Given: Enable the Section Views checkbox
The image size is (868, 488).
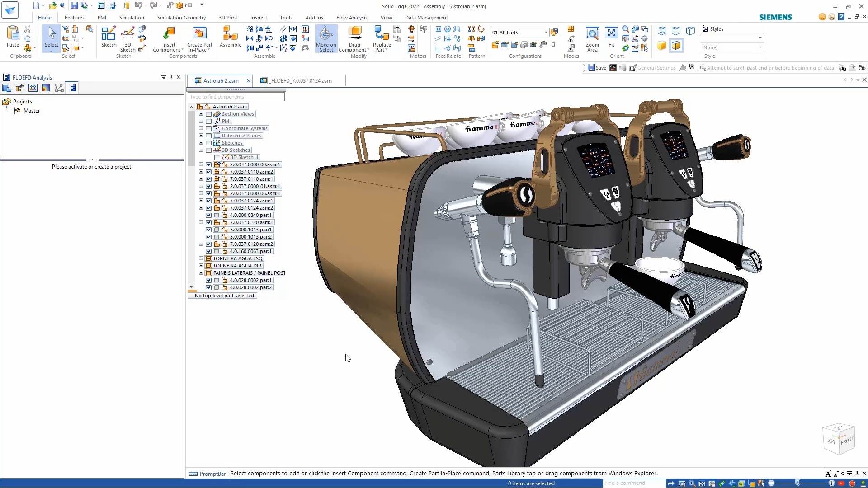Looking at the screenshot, I should (208, 114).
